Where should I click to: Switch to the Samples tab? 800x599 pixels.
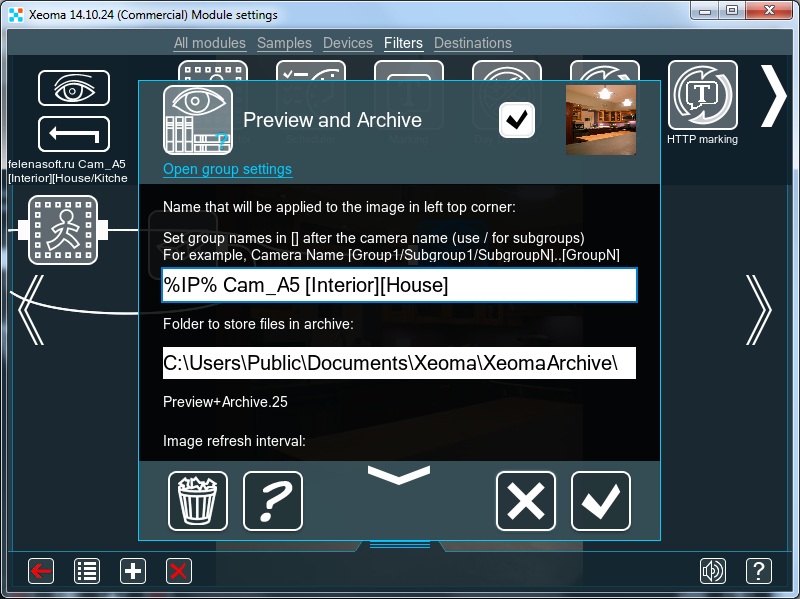point(284,43)
